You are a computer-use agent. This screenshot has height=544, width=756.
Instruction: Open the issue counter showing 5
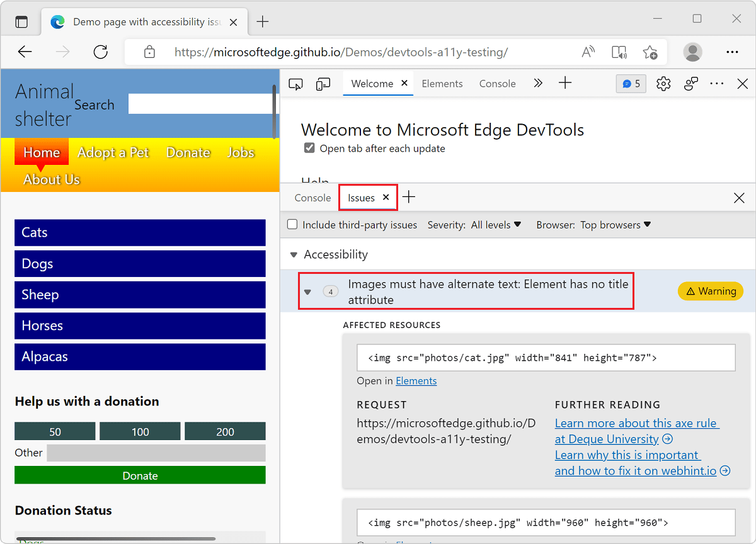tap(631, 83)
